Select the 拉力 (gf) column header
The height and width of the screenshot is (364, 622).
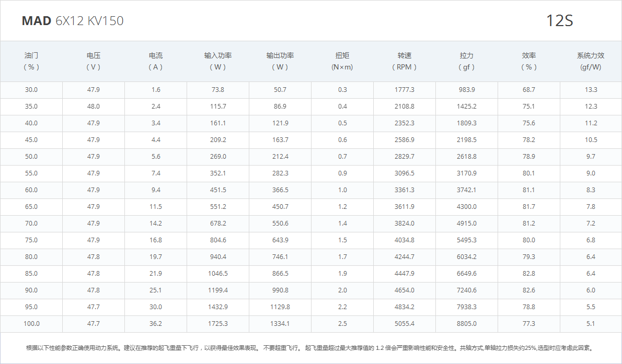466,61
